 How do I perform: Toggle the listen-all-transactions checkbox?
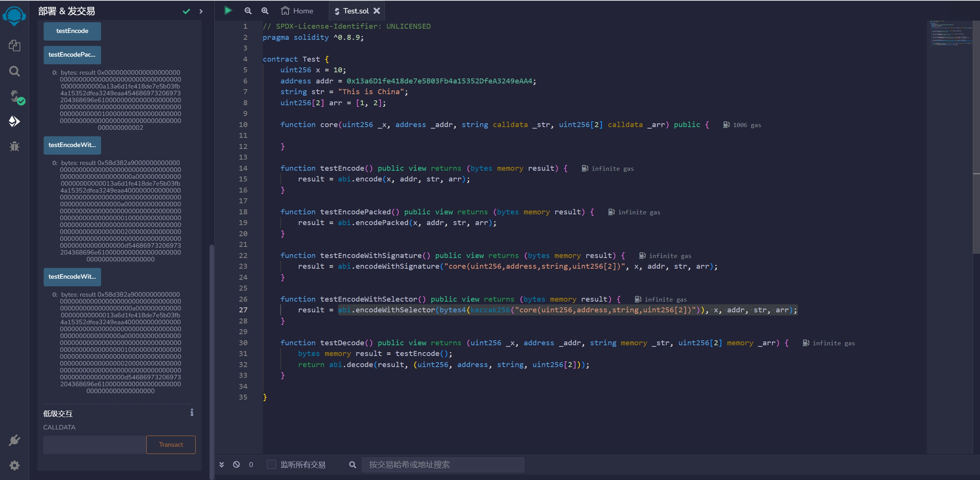(x=271, y=464)
